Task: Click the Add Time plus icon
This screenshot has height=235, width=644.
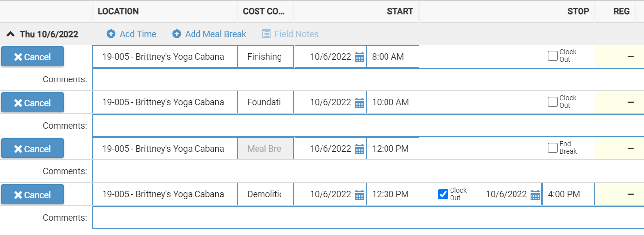Action: (x=111, y=34)
